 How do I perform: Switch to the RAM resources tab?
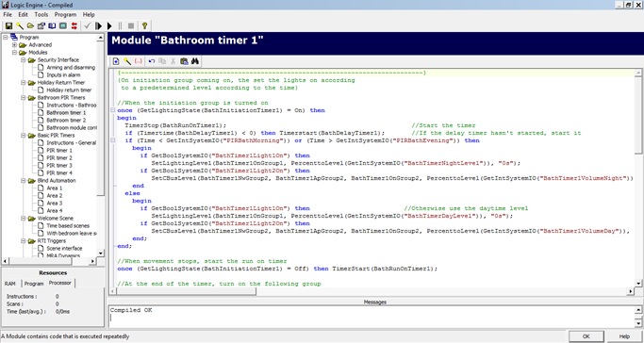point(10,284)
